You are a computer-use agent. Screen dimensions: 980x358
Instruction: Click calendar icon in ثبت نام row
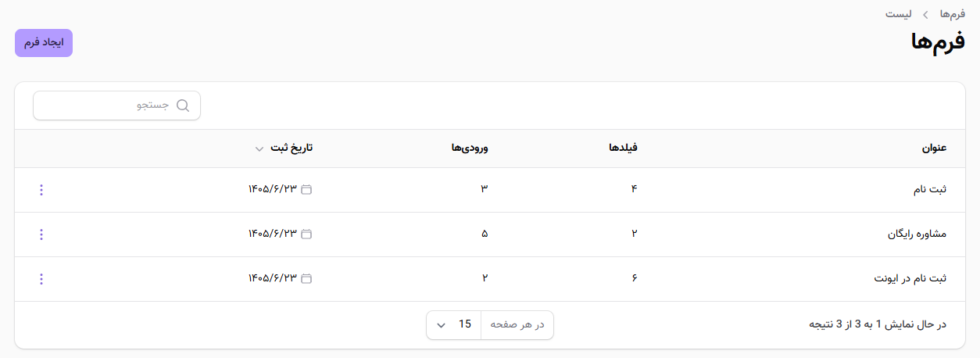tap(306, 190)
